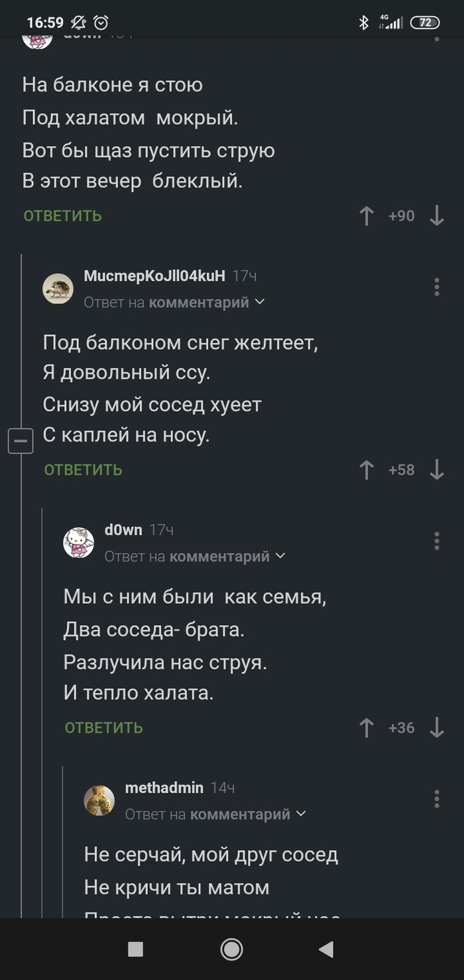464x980 pixels.
Task: Upvote МистерКоЛЛ04киН's comment rated +58
Action: (367, 470)
